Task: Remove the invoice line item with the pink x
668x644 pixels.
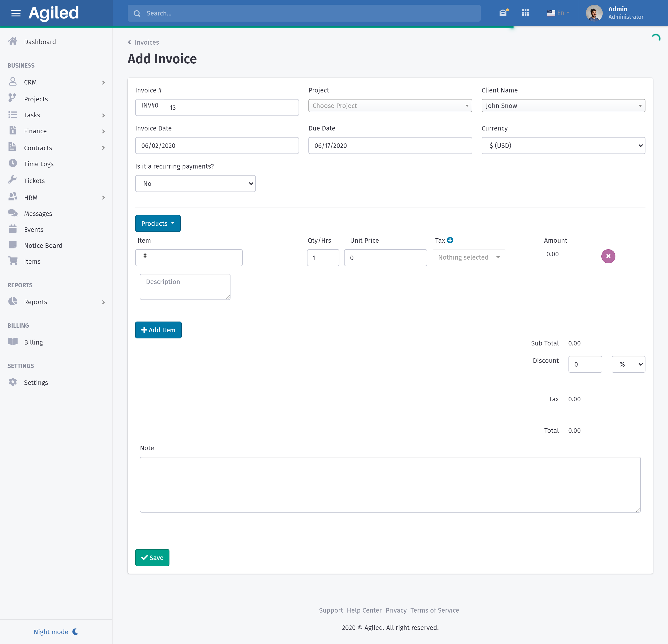Action: [x=608, y=256]
